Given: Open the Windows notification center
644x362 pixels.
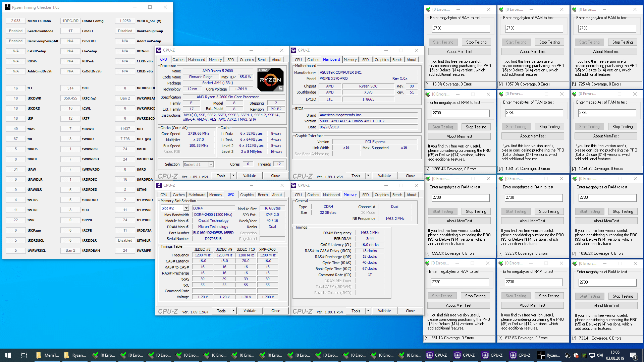Looking at the screenshot, I should [633, 355].
